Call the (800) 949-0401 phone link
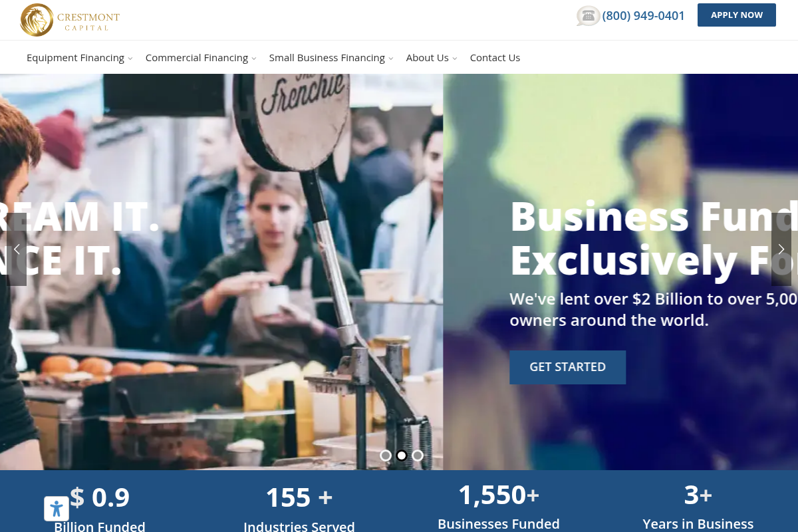 click(643, 16)
